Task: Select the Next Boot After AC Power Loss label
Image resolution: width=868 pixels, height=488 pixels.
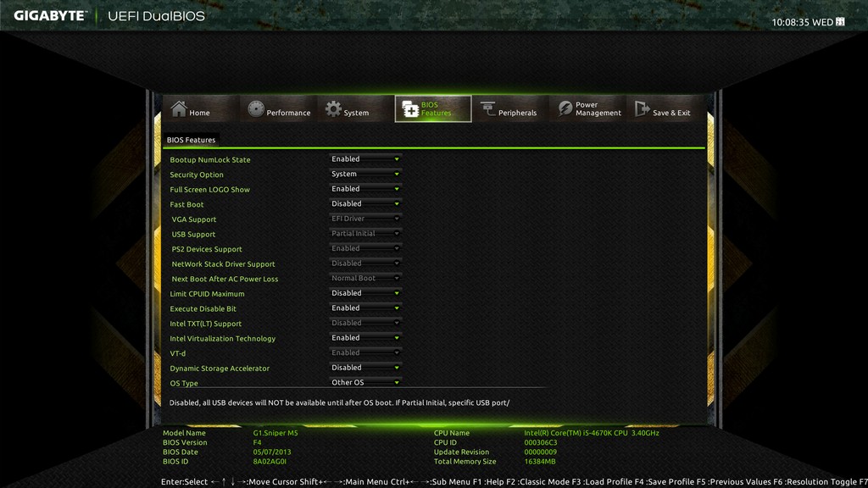Action: click(225, 279)
